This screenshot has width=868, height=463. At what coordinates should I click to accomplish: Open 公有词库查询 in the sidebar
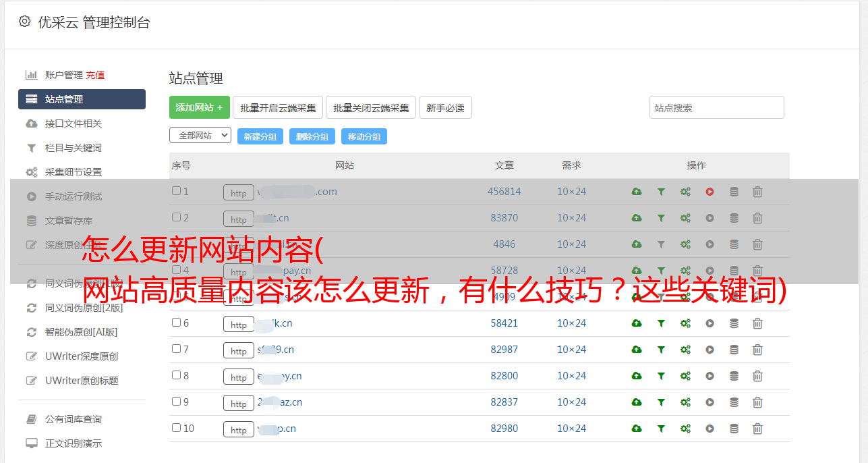pyautogui.click(x=74, y=419)
